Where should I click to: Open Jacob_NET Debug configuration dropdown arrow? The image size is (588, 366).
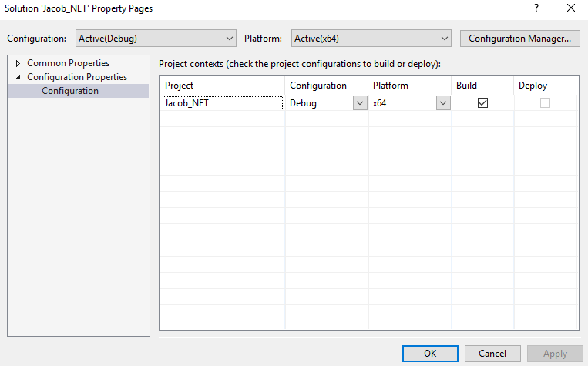pyautogui.click(x=360, y=103)
